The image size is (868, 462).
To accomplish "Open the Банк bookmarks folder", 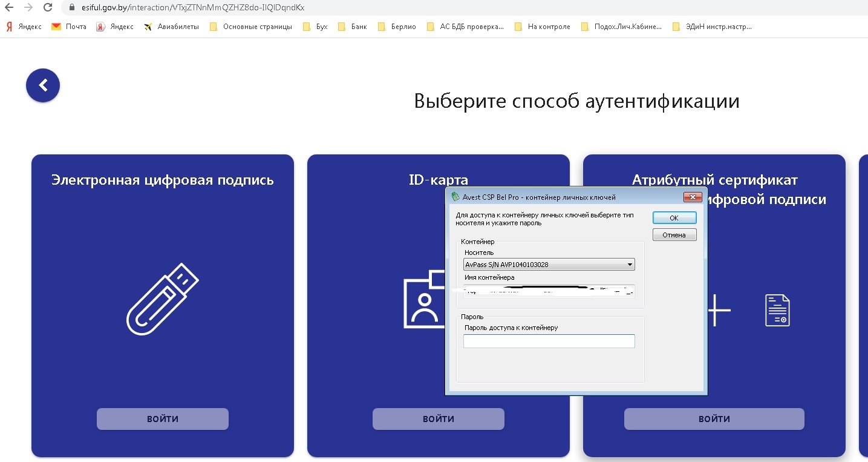I will 352,27.
